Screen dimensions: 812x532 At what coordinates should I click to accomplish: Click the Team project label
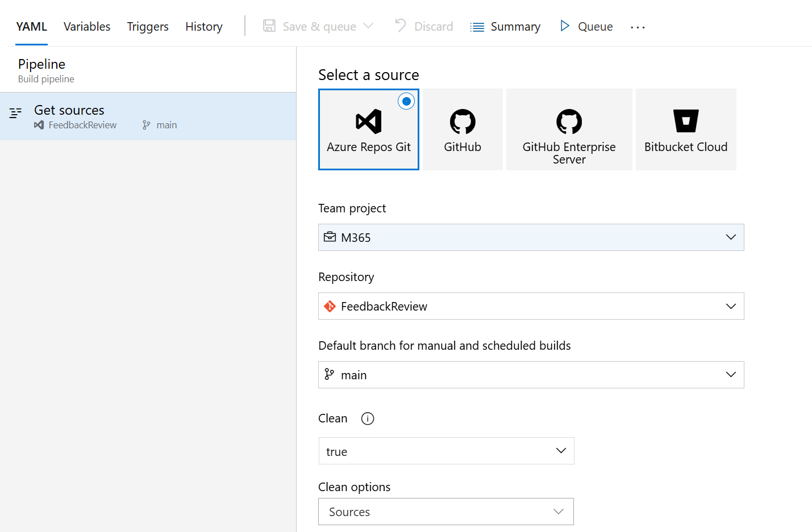352,208
